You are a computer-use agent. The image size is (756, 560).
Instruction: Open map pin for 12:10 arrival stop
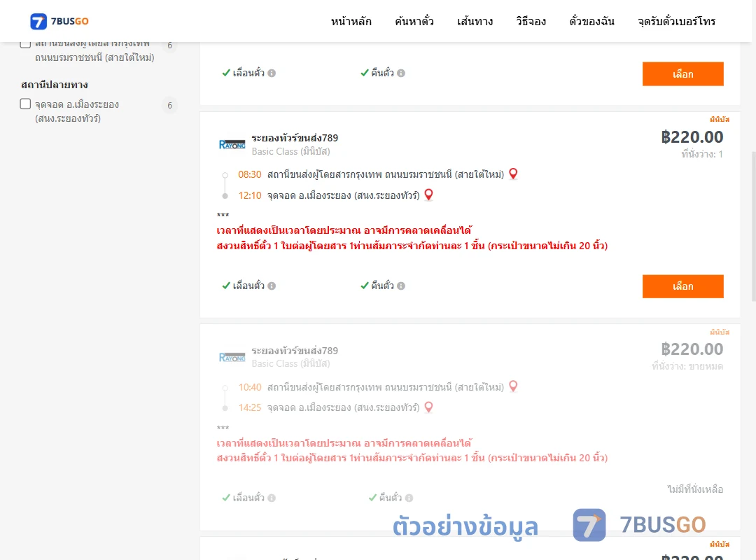coord(428,195)
